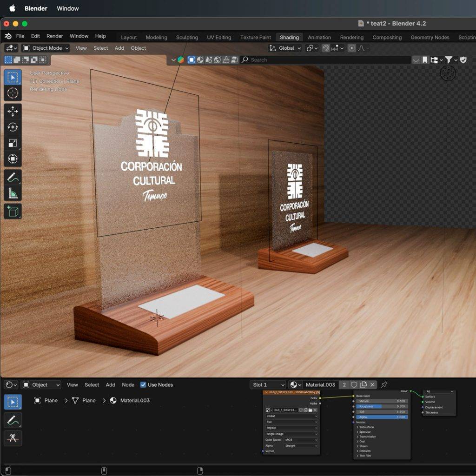The width and height of the screenshot is (476, 476).
Task: Toggle snapping magnet icon
Action: pyautogui.click(x=326, y=48)
